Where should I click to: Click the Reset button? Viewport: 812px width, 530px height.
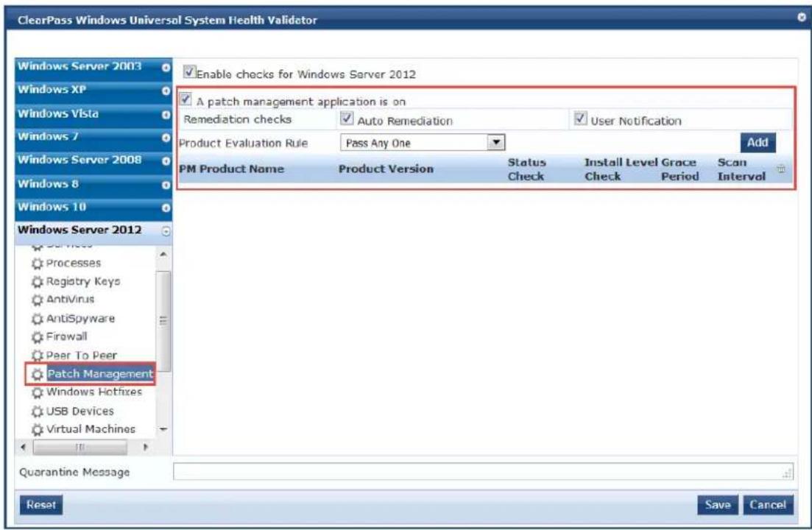pos(41,505)
